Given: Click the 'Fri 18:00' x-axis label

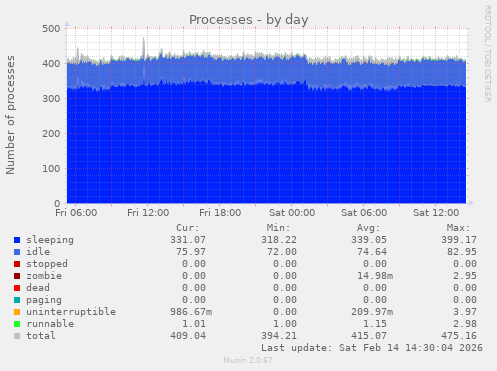Looking at the screenshot, I should [220, 213].
